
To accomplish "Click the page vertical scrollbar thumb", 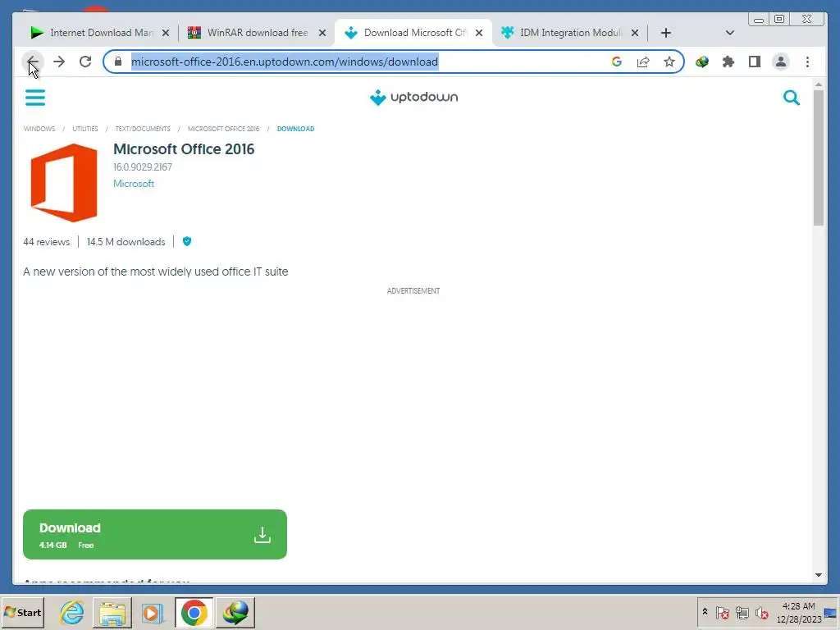I will tap(818, 157).
